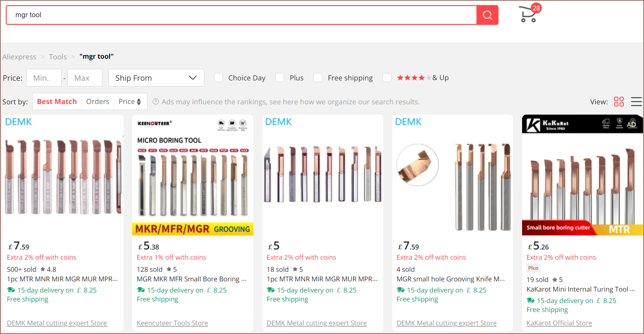Select the Orders sort tab
The height and width of the screenshot is (334, 644).
click(98, 102)
